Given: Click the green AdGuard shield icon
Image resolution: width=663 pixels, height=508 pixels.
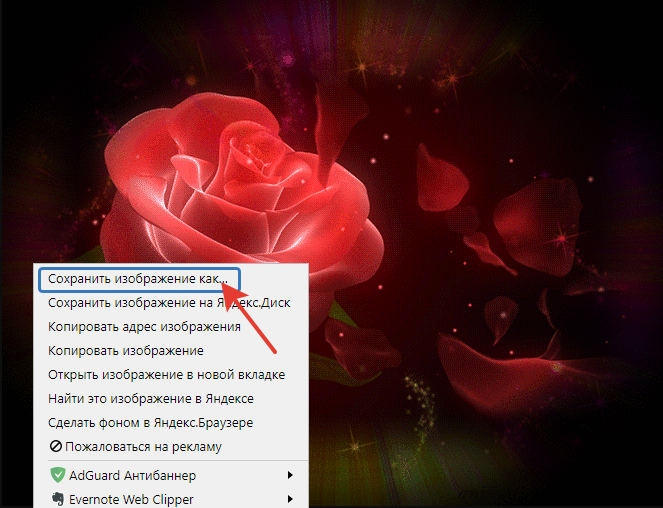Looking at the screenshot, I should pyautogui.click(x=58, y=475).
